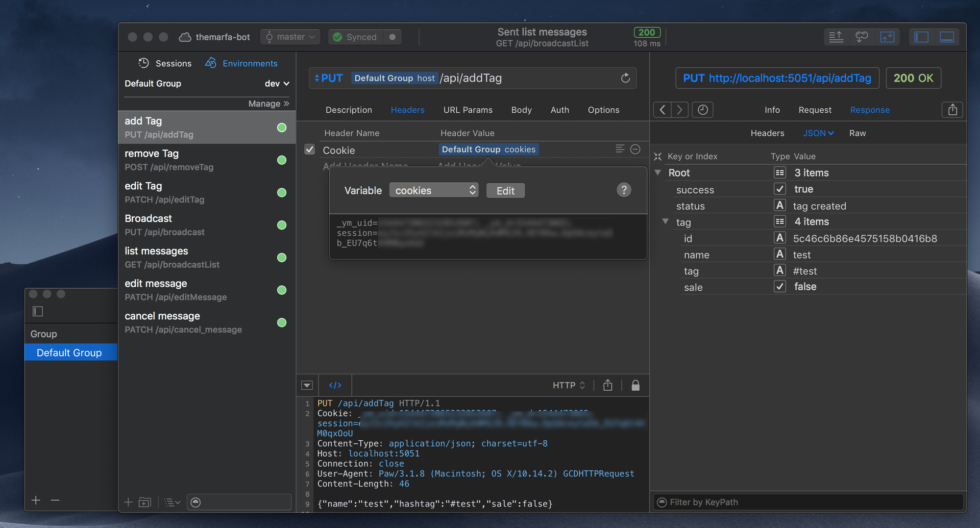Click the share icon in response panel
Screen dimensions: 980x528
click(x=952, y=110)
